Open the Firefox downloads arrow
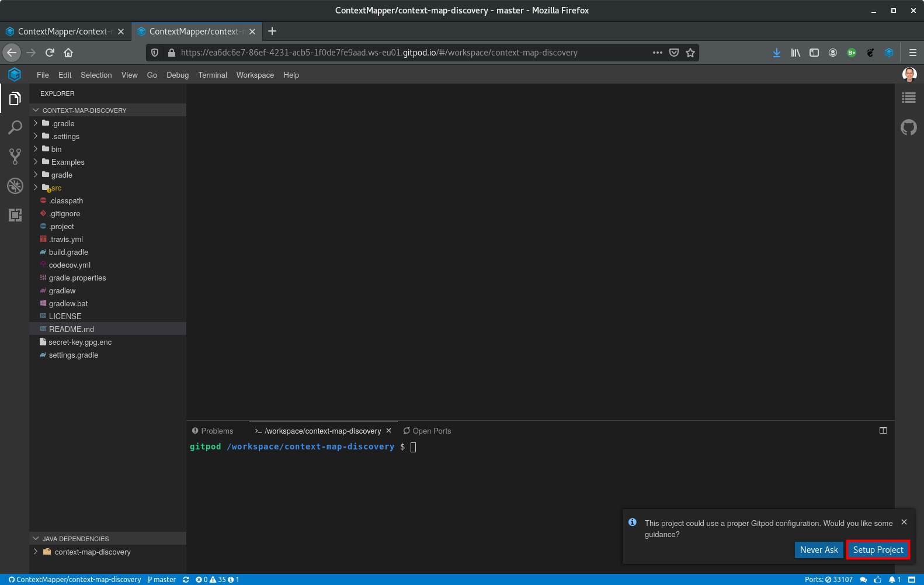This screenshot has height=585, width=924. click(777, 53)
